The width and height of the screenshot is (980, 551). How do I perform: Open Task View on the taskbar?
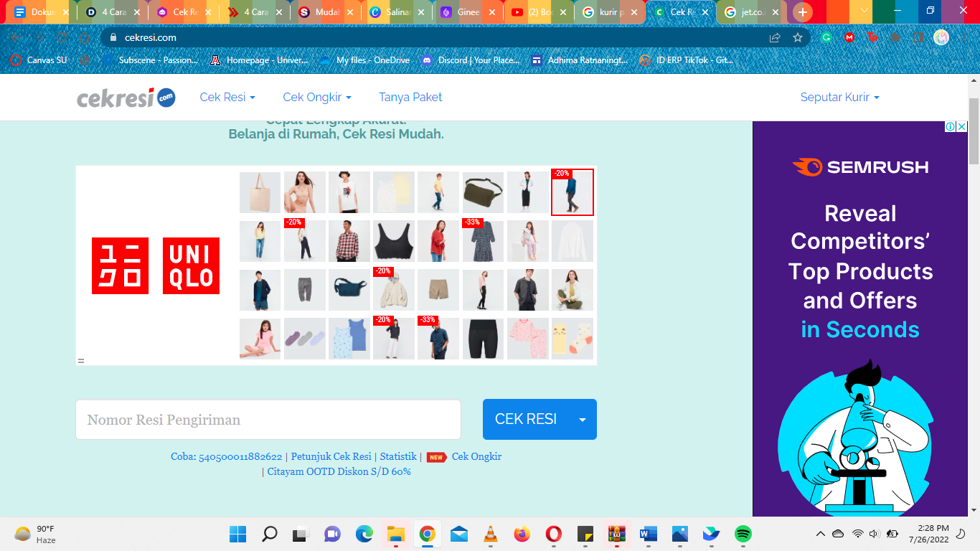pos(300,534)
